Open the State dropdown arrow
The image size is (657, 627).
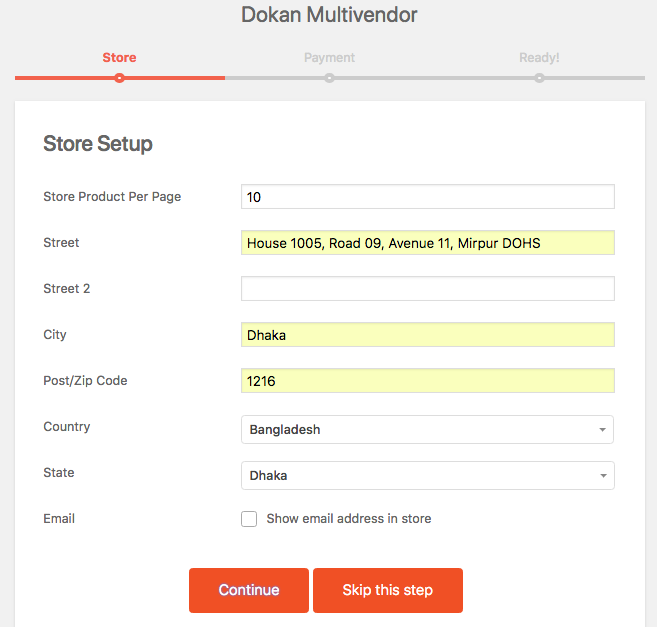pyautogui.click(x=603, y=476)
